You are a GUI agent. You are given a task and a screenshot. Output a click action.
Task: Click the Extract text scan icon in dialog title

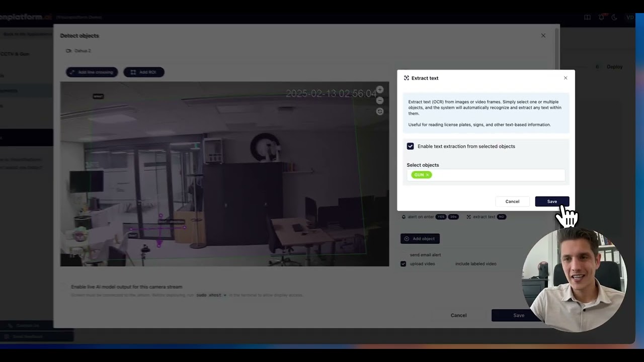pyautogui.click(x=407, y=78)
